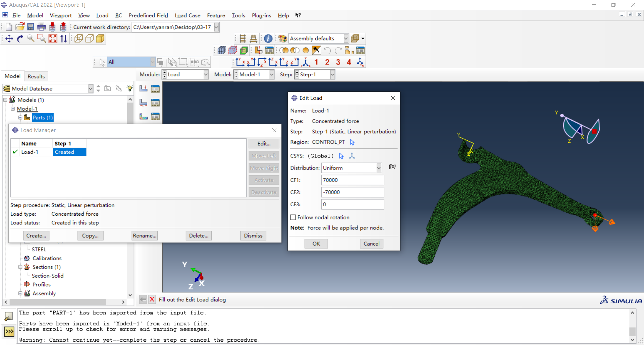Open the Assembly defaults color dropdown
Screen dimensions: 644x345
[346, 39]
